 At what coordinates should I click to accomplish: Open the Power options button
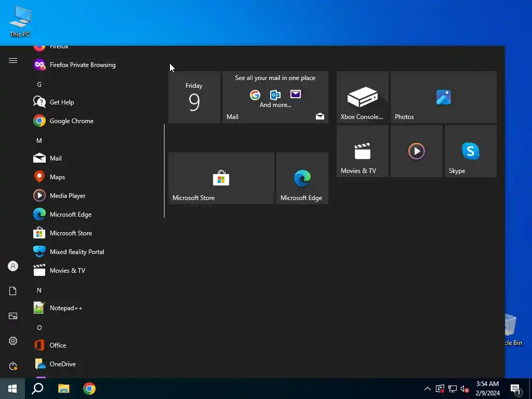coord(13,366)
